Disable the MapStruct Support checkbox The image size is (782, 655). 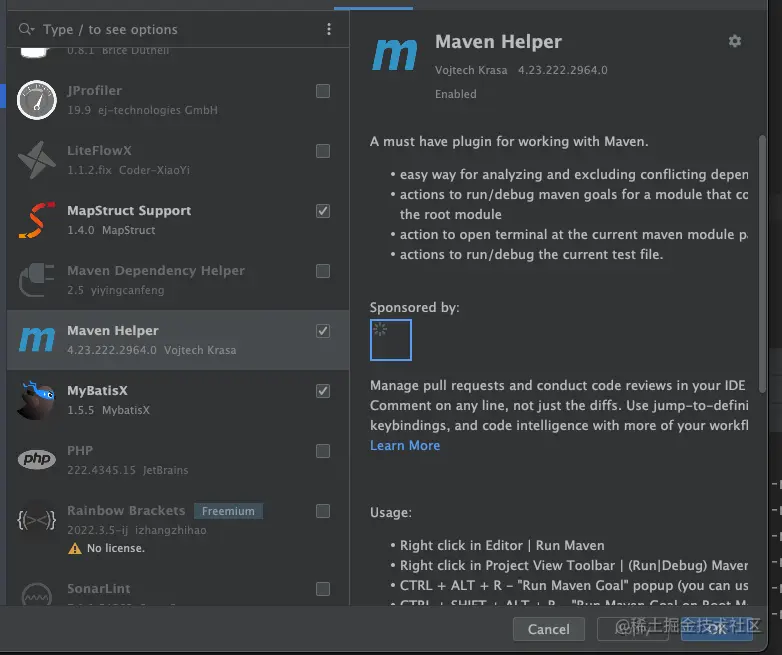point(323,211)
